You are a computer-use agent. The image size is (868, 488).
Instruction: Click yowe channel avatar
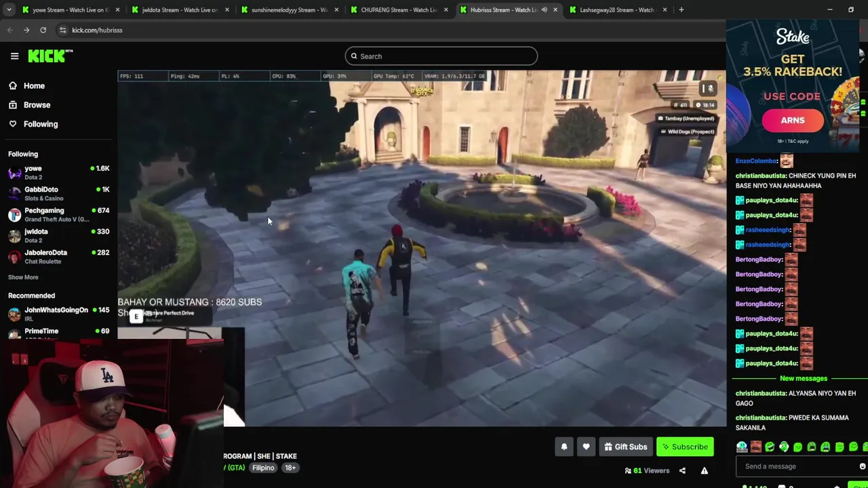point(14,172)
